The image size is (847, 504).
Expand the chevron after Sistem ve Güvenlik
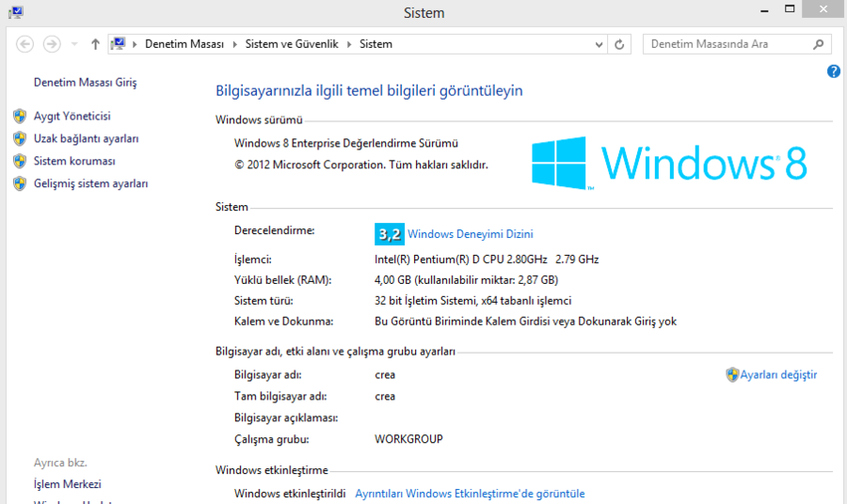point(349,44)
